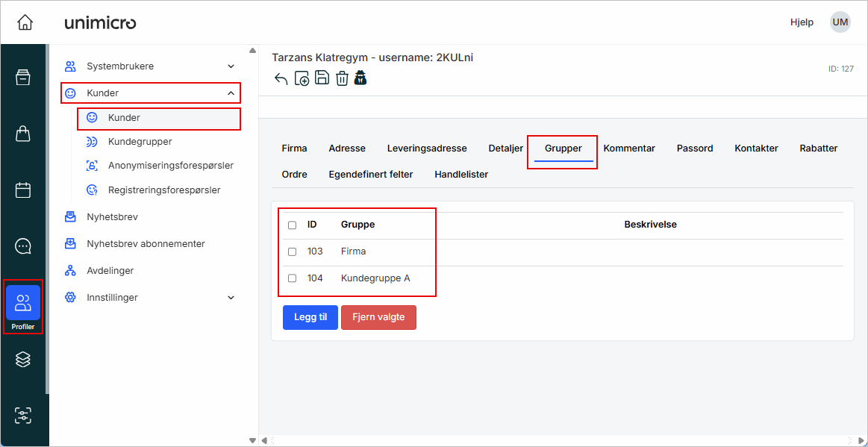Image resolution: width=868 pixels, height=447 pixels.
Task: Open the Handlelister tab
Action: tap(461, 175)
